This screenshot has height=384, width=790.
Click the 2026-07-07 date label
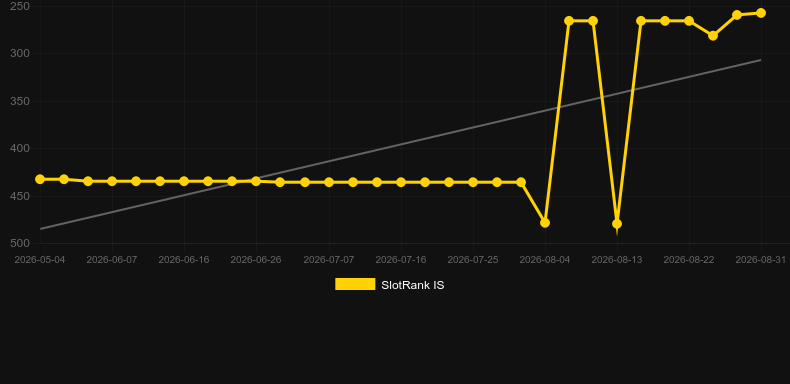click(x=329, y=260)
